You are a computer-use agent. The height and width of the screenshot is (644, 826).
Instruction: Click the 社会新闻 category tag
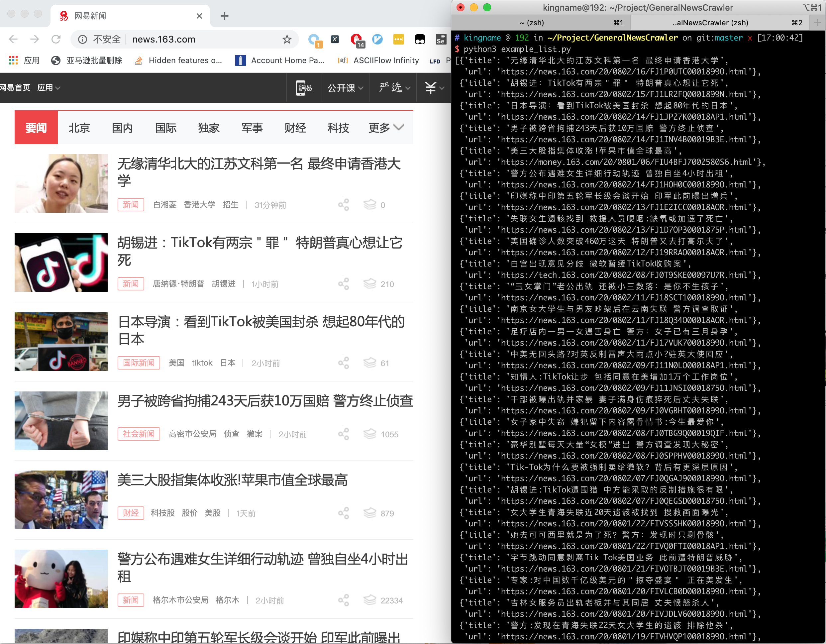(139, 434)
